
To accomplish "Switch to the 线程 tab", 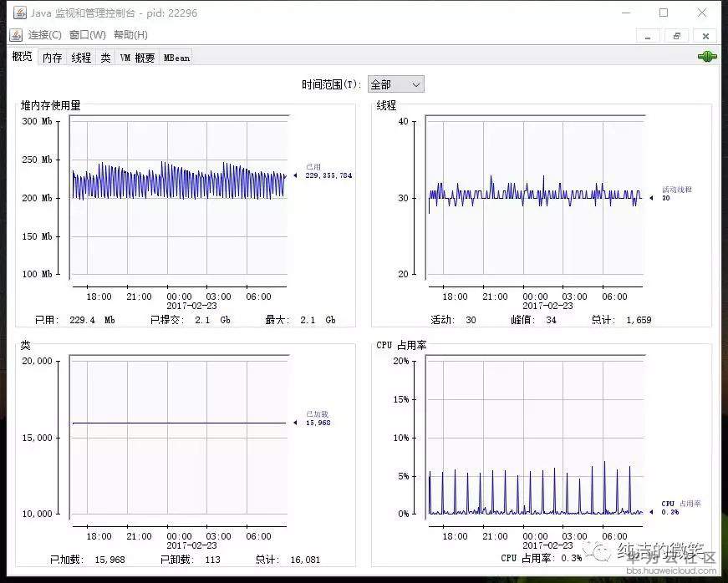I will [81, 58].
